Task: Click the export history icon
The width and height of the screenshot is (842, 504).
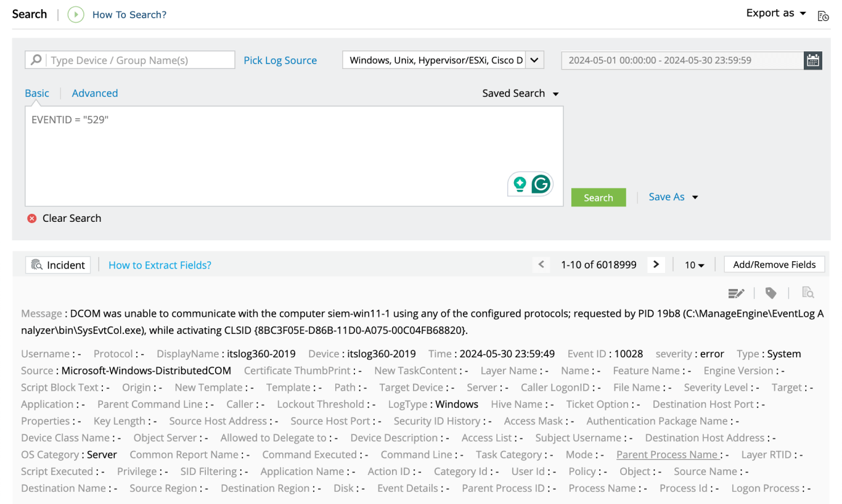Action: click(x=824, y=15)
